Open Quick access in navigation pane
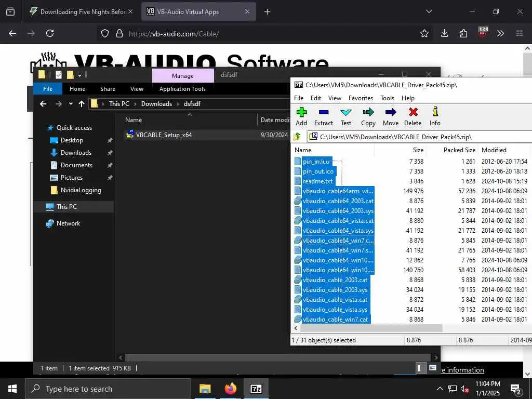Viewport: 532px width, 399px height. click(74, 128)
